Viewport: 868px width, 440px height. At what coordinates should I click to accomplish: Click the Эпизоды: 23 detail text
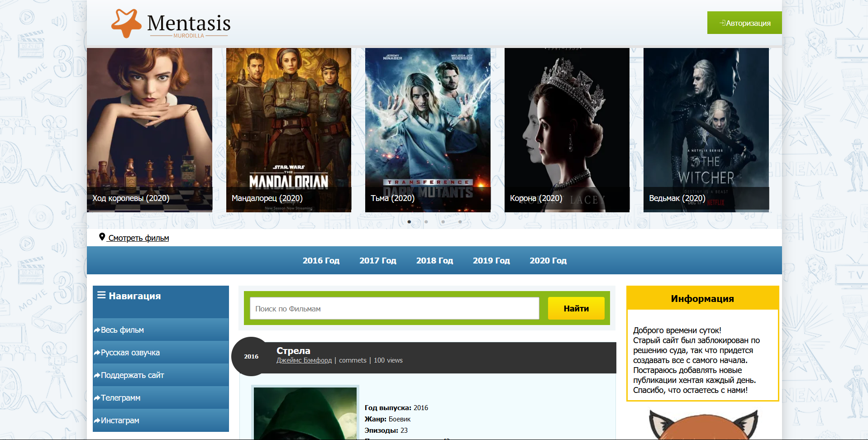386,430
